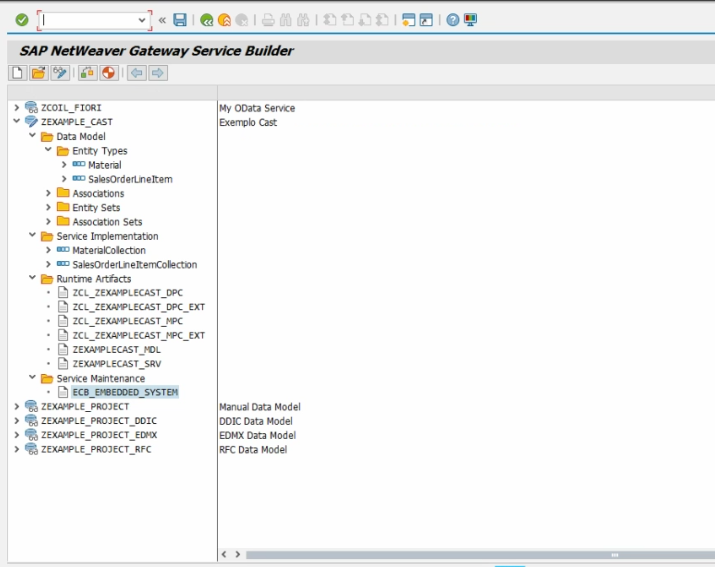This screenshot has width=715, height=567.
Task: Select the ECB_EMBEDDED_SYSTEM tree entry
Action: pyautogui.click(x=125, y=393)
